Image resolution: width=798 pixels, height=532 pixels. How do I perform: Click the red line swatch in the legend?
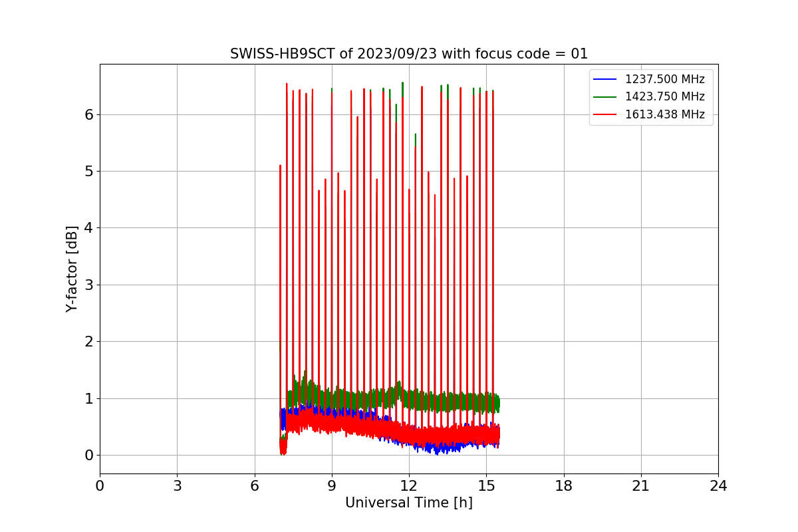tap(605, 115)
